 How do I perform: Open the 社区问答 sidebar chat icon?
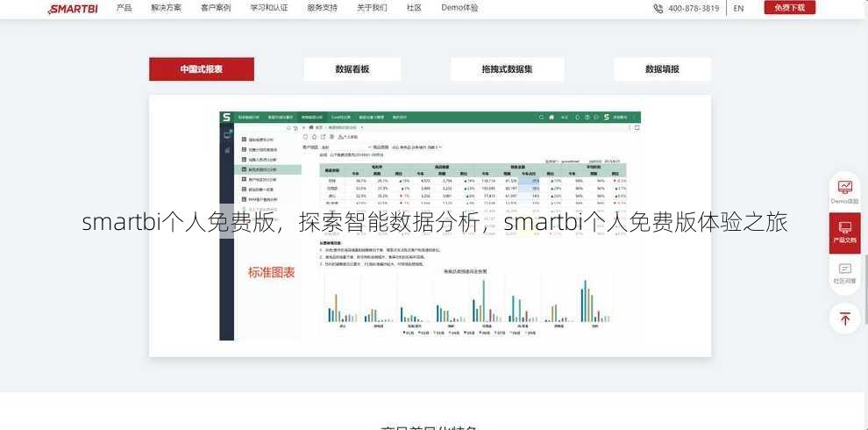[844, 275]
